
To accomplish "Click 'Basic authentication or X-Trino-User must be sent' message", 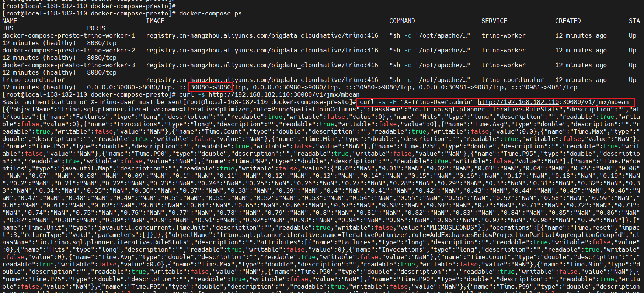I will coord(93,102).
